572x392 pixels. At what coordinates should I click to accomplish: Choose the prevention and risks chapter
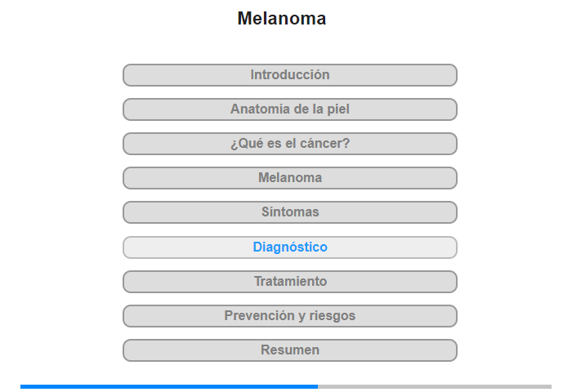pyautogui.click(x=290, y=316)
